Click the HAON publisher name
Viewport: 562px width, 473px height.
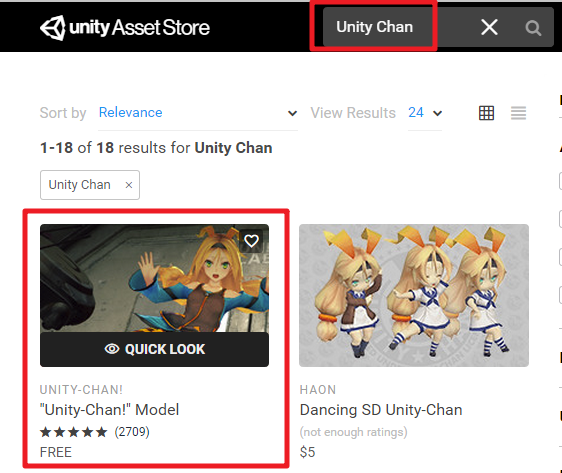318,390
